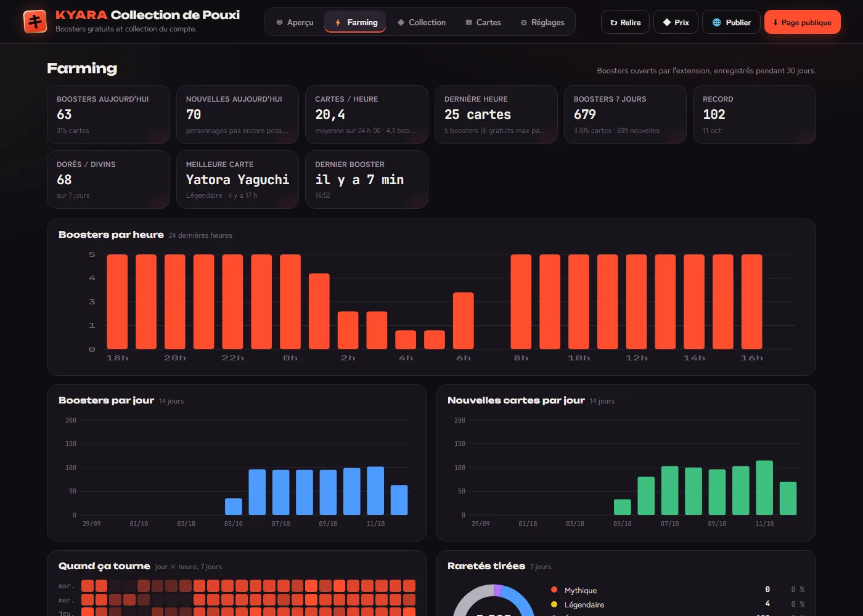This screenshot has width=863, height=616.
Task: Click the 16h bar in Boosters par heure
Action: tap(751, 302)
